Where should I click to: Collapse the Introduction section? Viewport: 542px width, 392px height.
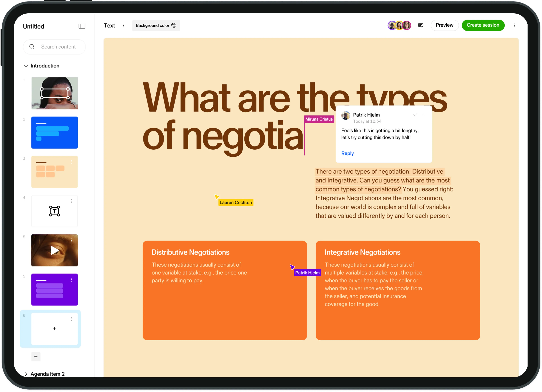[x=26, y=66]
